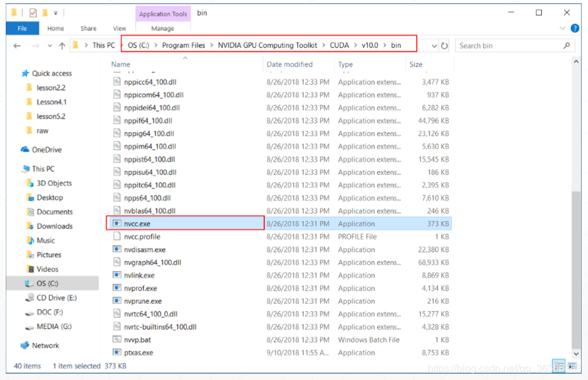
Task: Click the nvprune.exe file icon
Action: [117, 301]
